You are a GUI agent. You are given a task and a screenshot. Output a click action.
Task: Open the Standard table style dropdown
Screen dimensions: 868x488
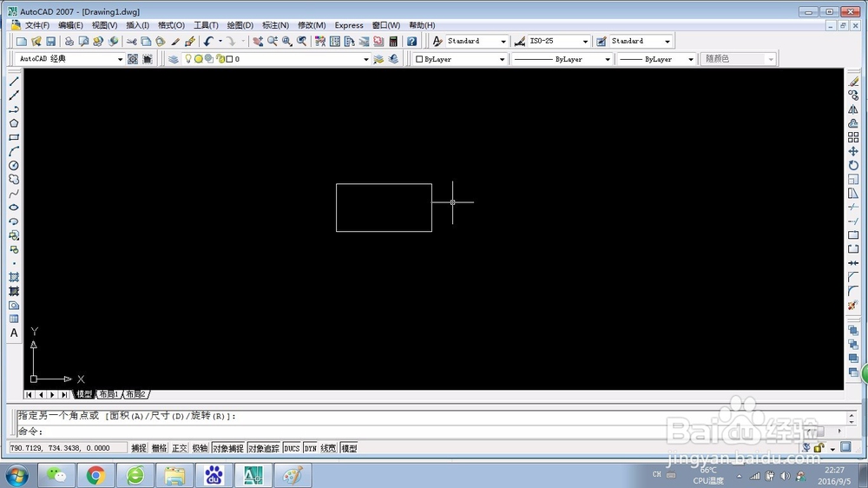[667, 41]
